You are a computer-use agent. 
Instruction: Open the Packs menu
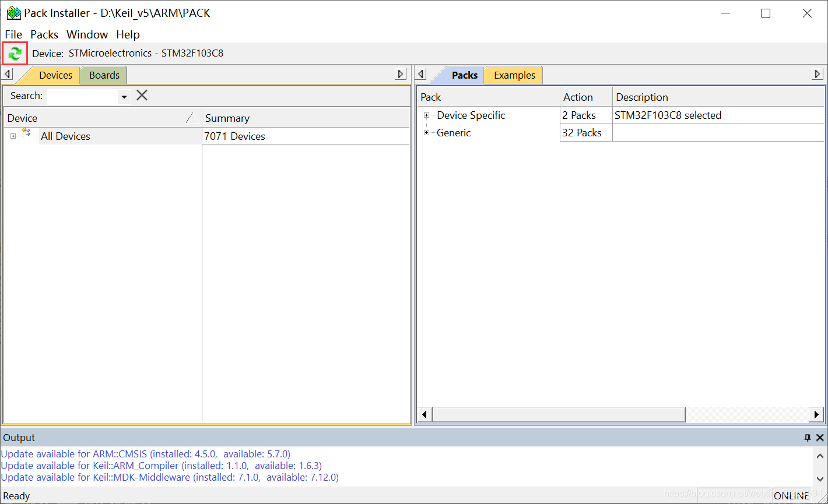click(44, 34)
